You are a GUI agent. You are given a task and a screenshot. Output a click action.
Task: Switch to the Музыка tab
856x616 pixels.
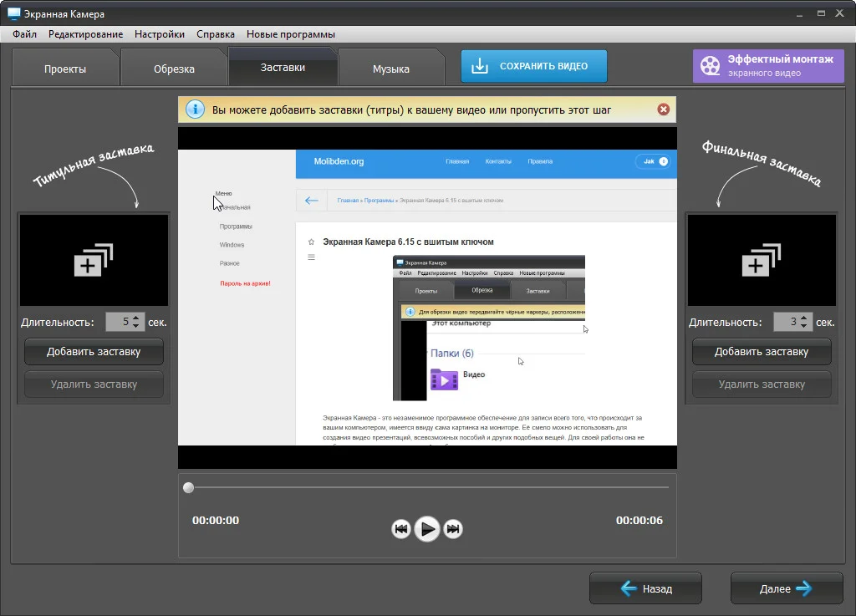point(390,69)
